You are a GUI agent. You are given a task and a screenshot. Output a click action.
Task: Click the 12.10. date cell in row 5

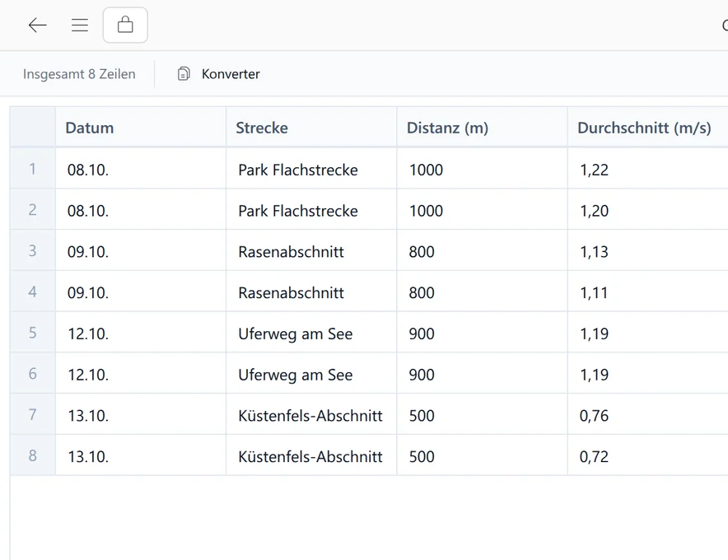click(x=141, y=333)
